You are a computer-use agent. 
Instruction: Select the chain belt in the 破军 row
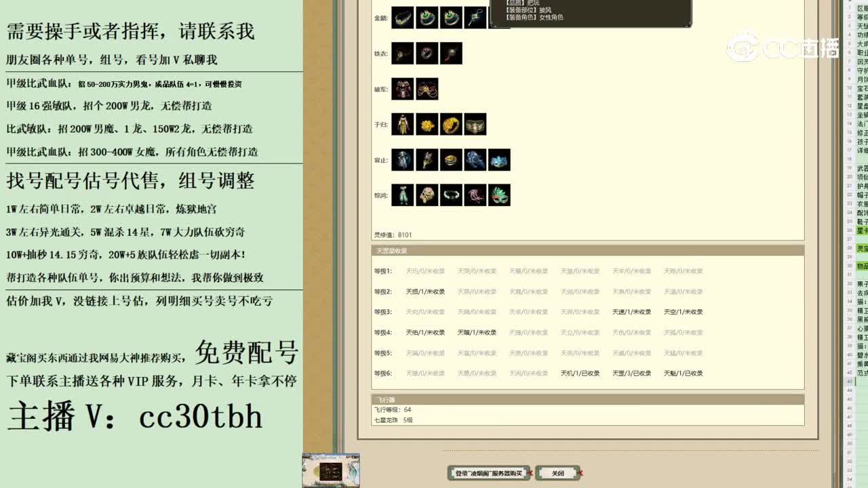coord(427,89)
